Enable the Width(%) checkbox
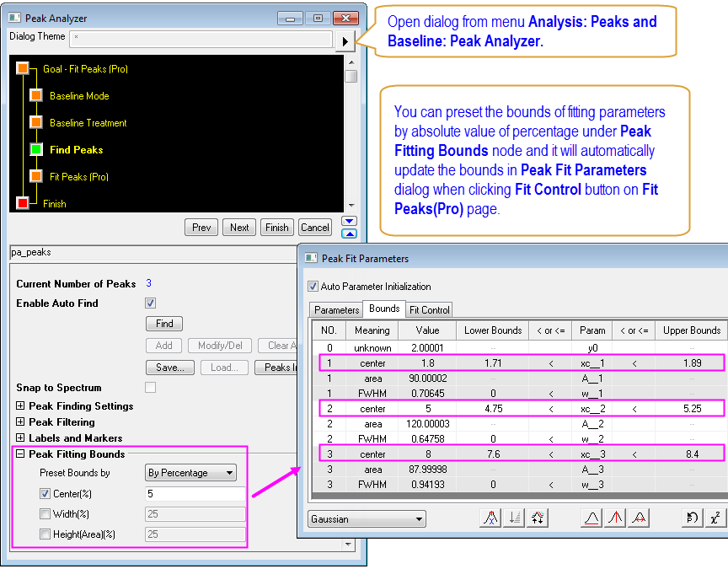Image resolution: width=728 pixels, height=569 pixels. tap(45, 513)
